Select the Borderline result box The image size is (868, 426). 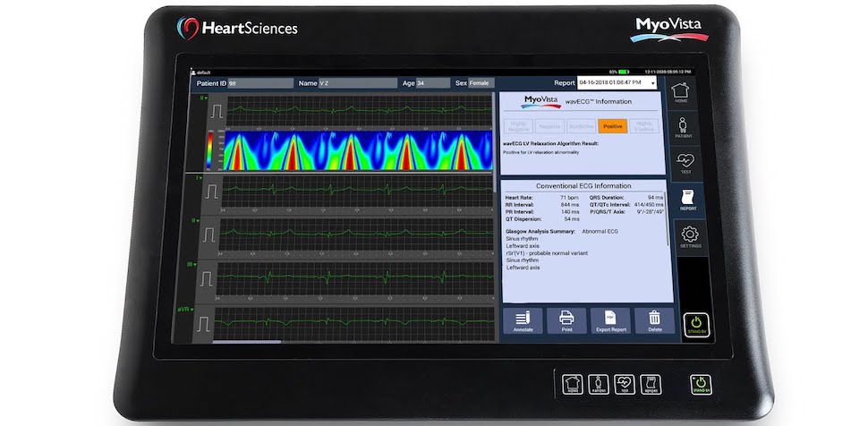582,126
